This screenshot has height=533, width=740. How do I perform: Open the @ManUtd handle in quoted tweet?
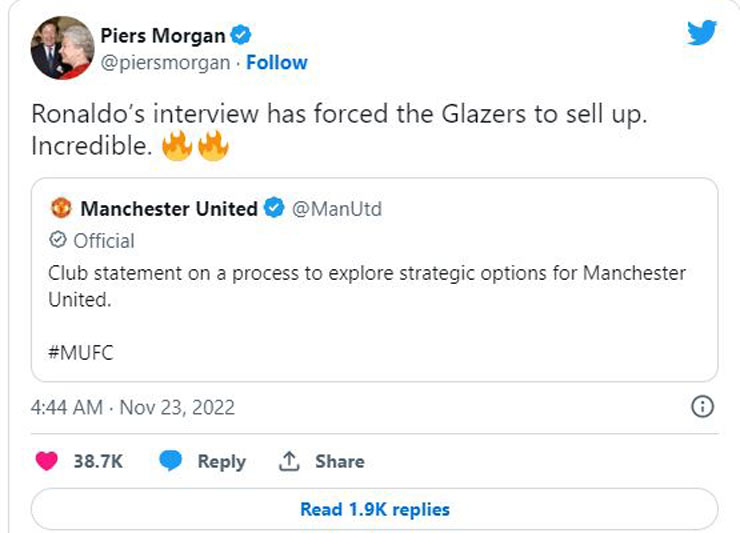pyautogui.click(x=336, y=209)
